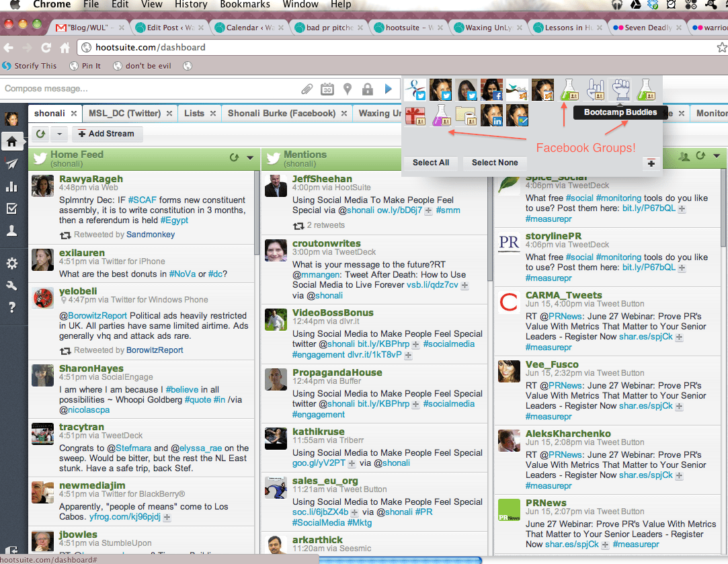The height and width of the screenshot is (564, 728).
Task: Open Assignments using the checkmark sidebar icon
Action: click(11, 209)
